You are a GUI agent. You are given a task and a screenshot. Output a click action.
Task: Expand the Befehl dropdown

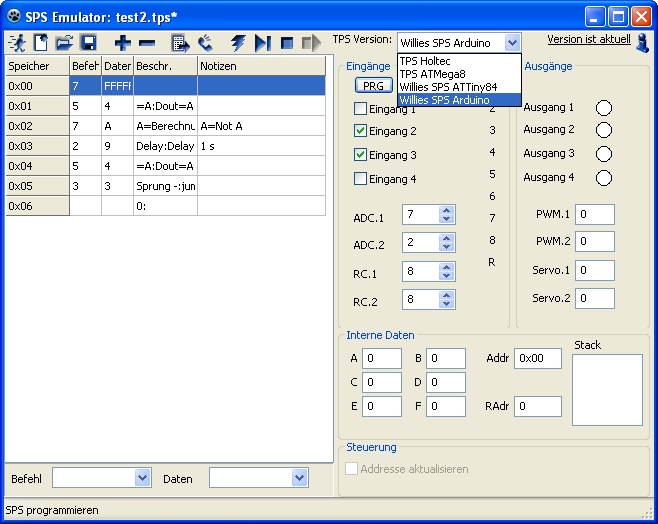coord(142,479)
